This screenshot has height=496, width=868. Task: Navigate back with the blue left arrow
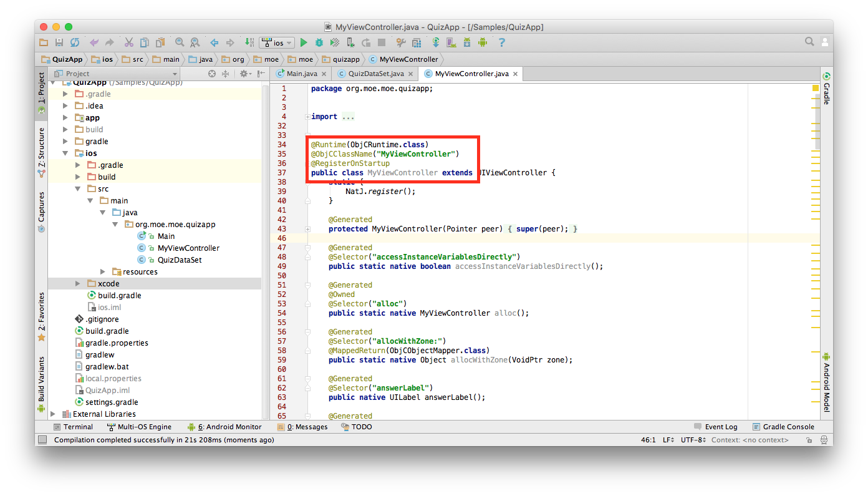[215, 42]
